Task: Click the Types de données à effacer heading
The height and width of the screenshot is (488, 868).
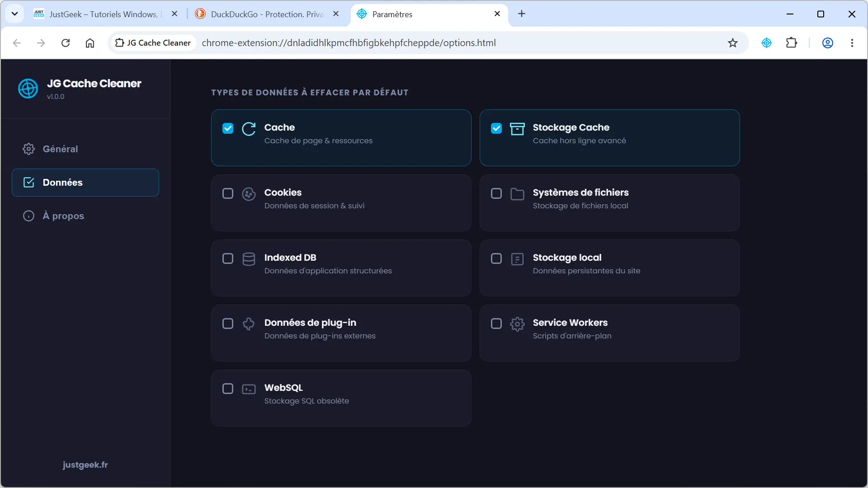Action: (x=310, y=93)
